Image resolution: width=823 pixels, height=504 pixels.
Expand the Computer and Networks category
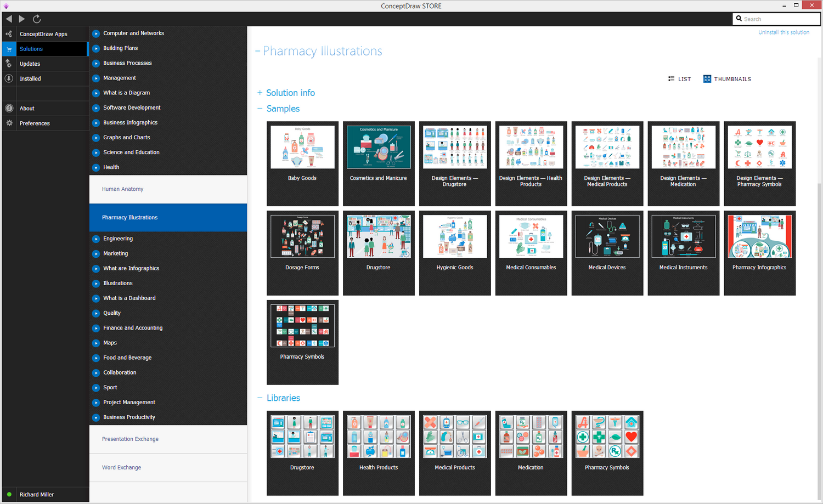pyautogui.click(x=96, y=33)
